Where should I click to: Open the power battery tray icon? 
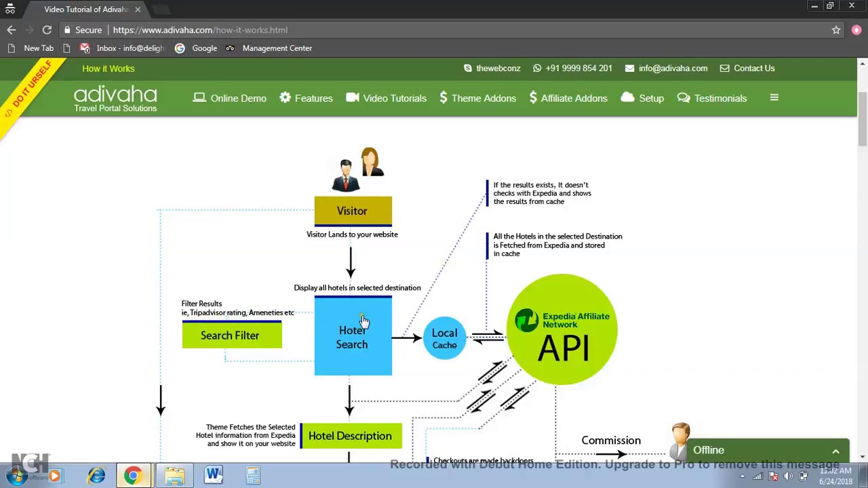(803, 476)
